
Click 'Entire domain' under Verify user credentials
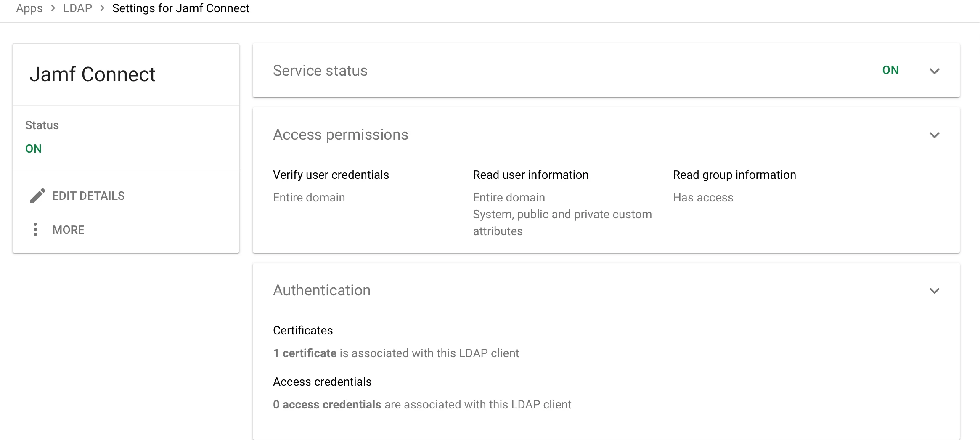click(x=309, y=197)
